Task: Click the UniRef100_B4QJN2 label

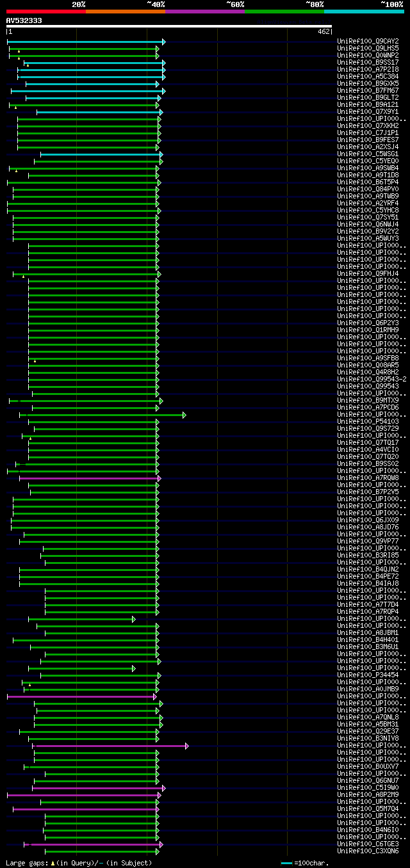Action: tap(368, 570)
